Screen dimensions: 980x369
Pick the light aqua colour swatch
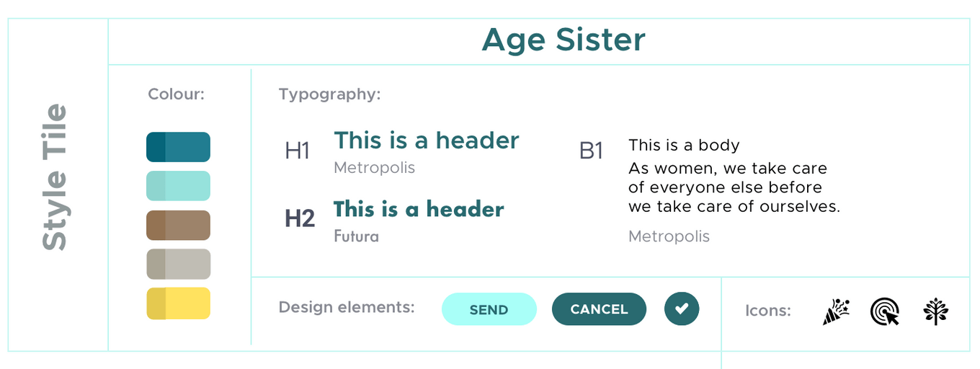[x=178, y=186]
